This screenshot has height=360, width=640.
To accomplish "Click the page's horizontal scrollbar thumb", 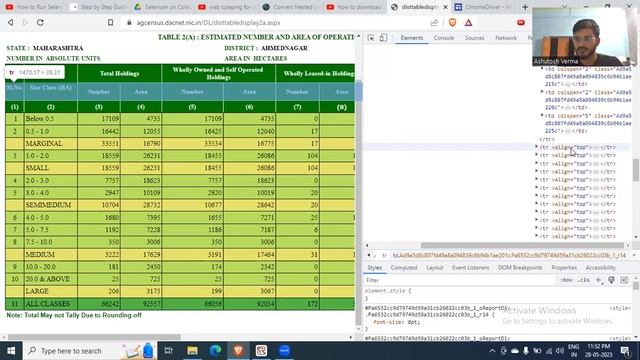I will click(x=94, y=337).
